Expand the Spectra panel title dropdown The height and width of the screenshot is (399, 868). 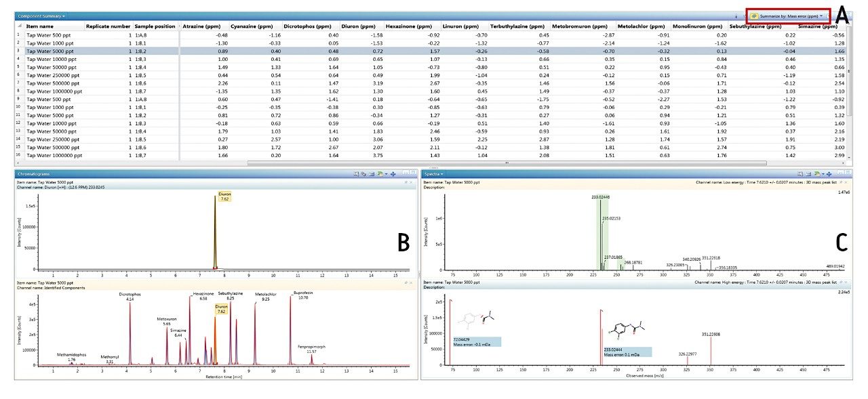pos(442,174)
